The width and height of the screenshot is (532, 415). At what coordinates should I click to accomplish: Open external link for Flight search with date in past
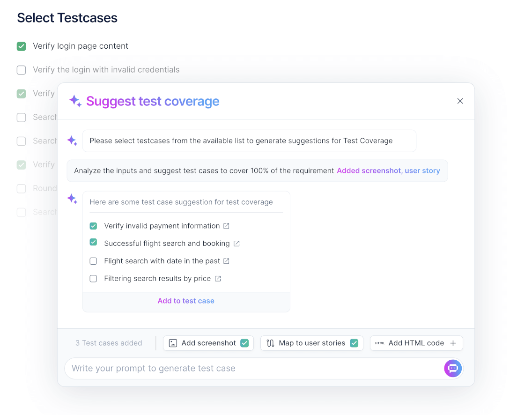point(226,261)
